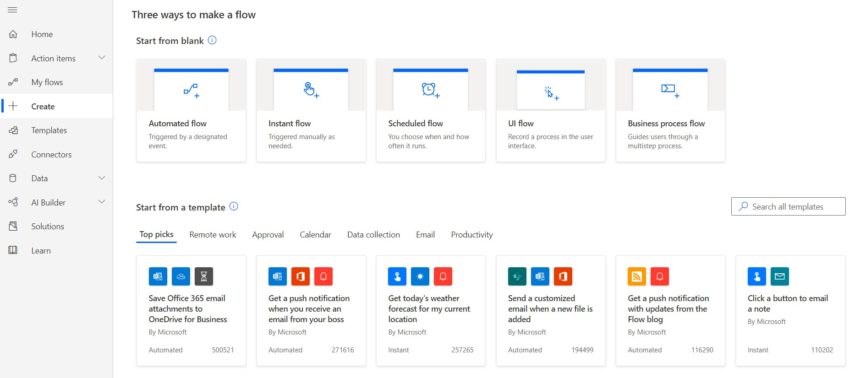The image size is (860, 378).
Task: Click the Learn book icon in sidebar
Action: tap(13, 250)
